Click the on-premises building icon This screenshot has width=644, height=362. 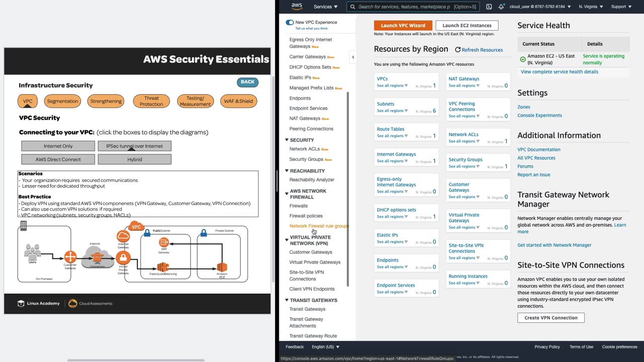23,226
